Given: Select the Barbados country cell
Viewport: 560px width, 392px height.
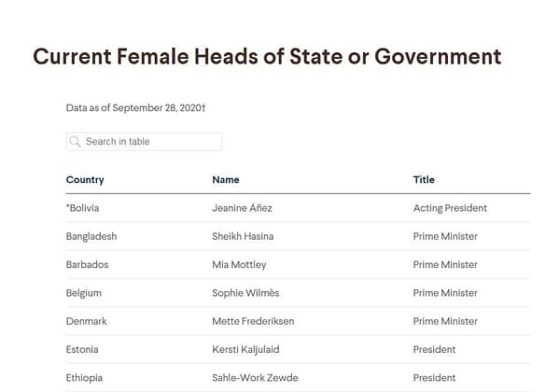Looking at the screenshot, I should [x=87, y=264].
